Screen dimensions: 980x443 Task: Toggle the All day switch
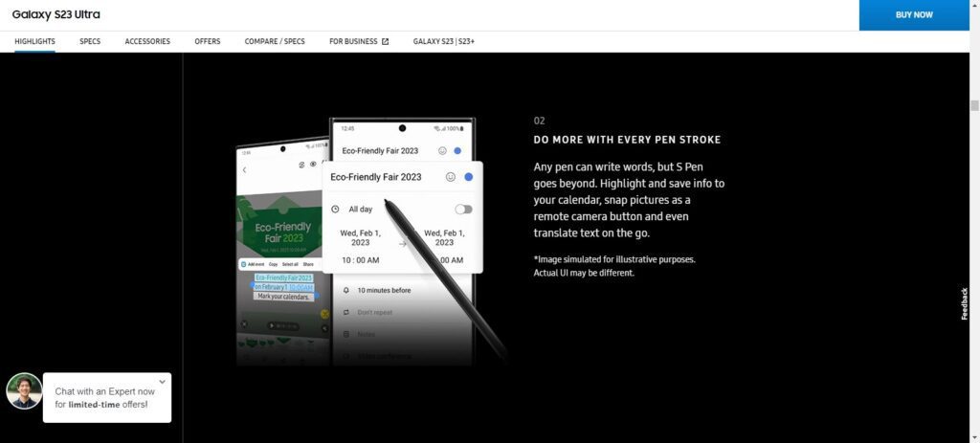click(x=463, y=210)
